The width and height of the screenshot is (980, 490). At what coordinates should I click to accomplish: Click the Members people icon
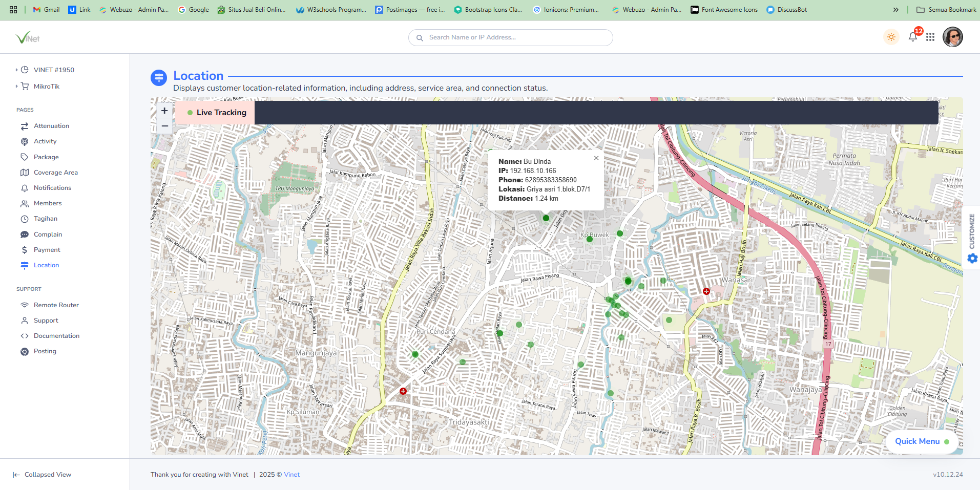(x=25, y=203)
